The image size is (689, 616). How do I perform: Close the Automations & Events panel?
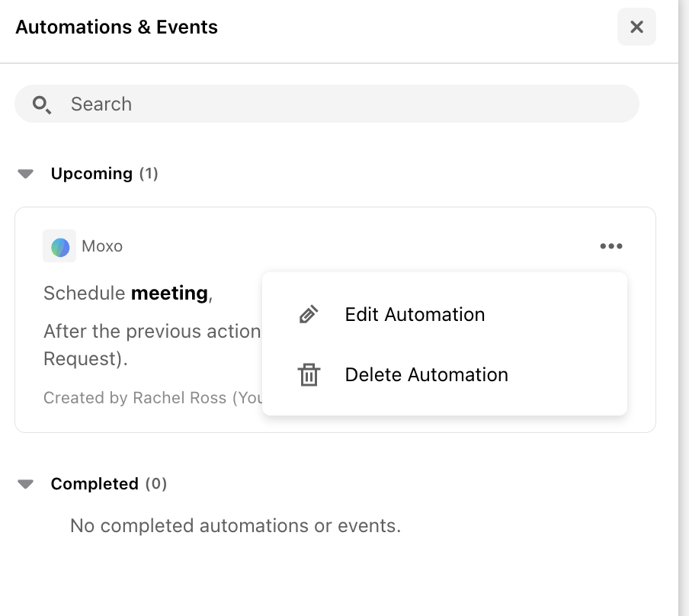pyautogui.click(x=636, y=27)
